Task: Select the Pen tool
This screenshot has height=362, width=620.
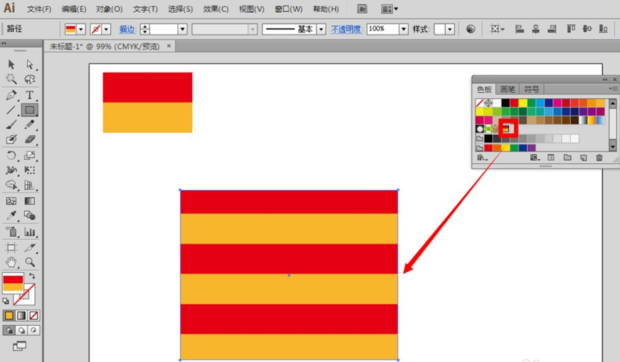Action: (x=11, y=95)
